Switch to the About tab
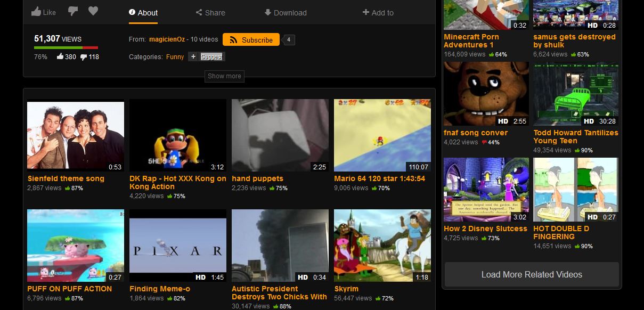The image size is (644, 310). [x=143, y=13]
